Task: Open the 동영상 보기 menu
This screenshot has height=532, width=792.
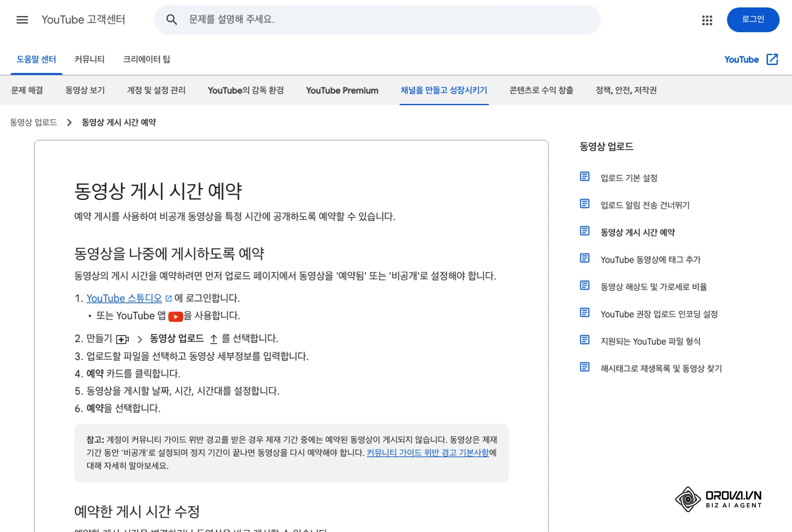Action: point(85,90)
